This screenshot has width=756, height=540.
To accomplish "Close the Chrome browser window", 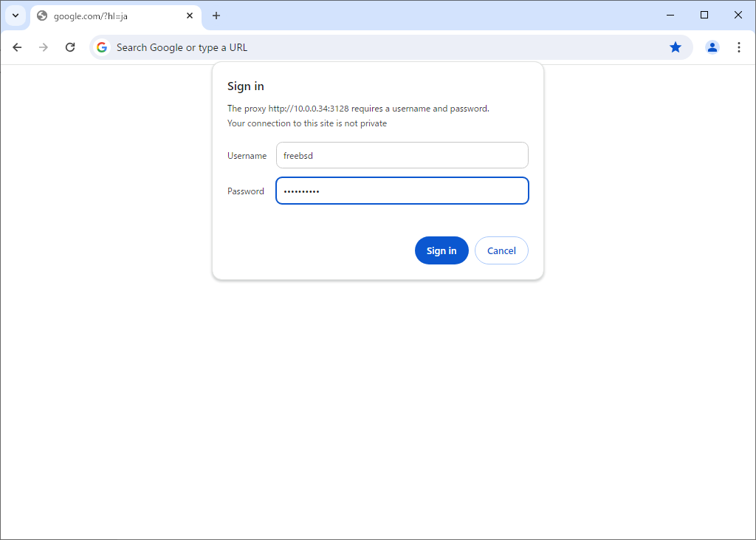I will pyautogui.click(x=738, y=15).
